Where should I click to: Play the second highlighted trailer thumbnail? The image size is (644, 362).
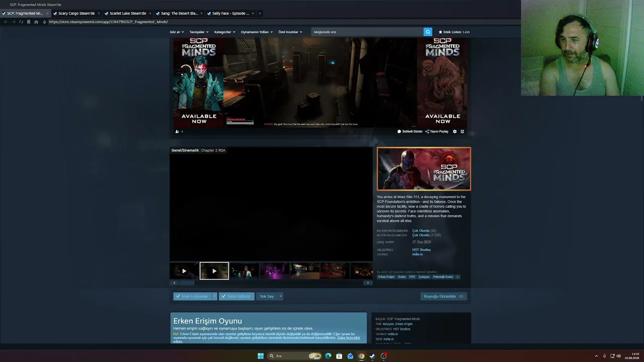click(214, 271)
